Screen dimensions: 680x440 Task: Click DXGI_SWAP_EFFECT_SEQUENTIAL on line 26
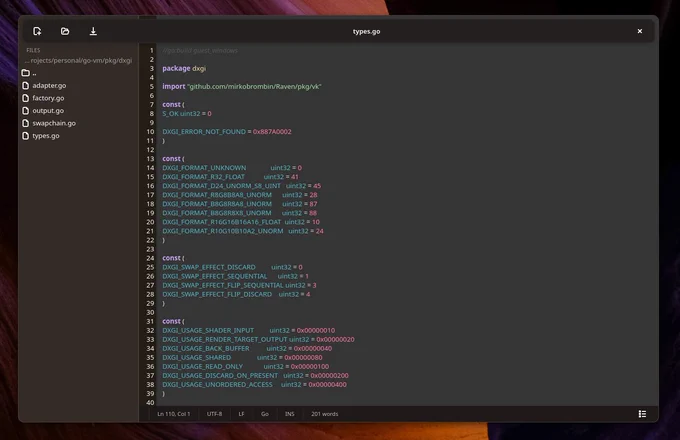click(x=215, y=276)
